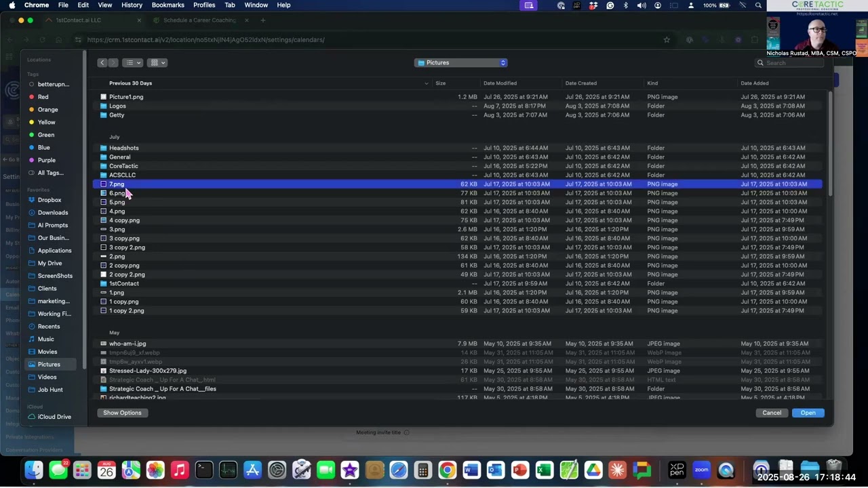Open the Pictures location popup
This screenshot has width=868, height=488.
point(461,62)
